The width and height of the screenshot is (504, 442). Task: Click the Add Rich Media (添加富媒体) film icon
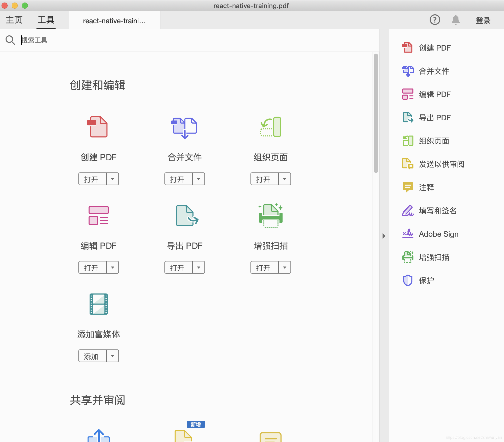coord(99,304)
